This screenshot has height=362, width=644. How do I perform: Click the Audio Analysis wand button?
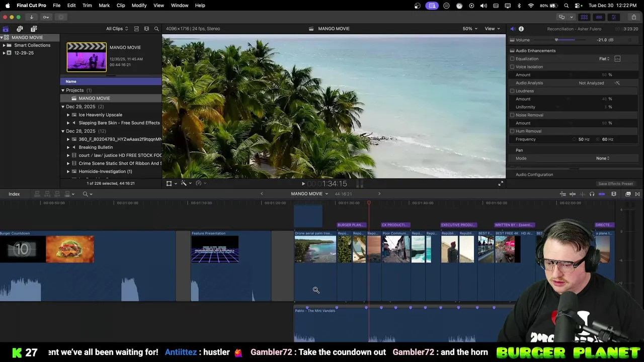tap(617, 83)
